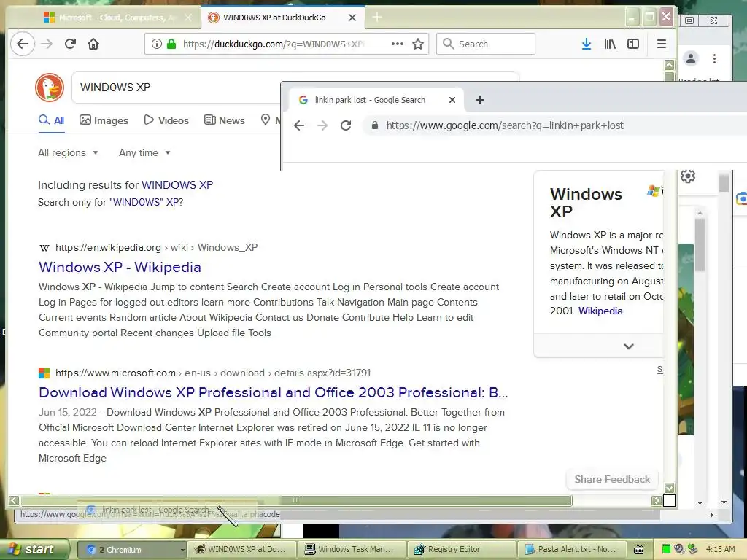
Task: Click Firefox forward arrow button
Action: (x=47, y=44)
